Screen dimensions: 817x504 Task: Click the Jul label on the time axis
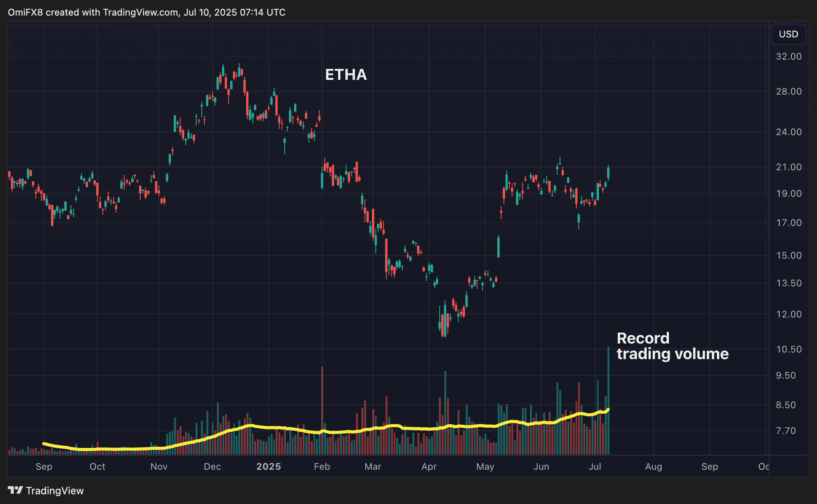pyautogui.click(x=595, y=466)
